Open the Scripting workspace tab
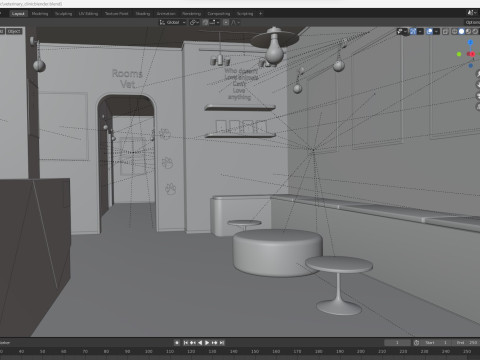The width and height of the screenshot is (480, 360). (x=245, y=14)
